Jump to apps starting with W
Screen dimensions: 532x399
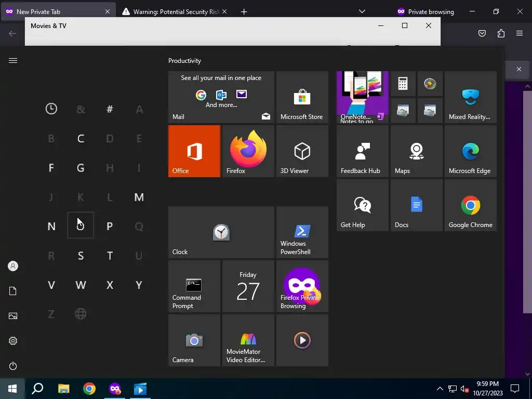tap(81, 285)
